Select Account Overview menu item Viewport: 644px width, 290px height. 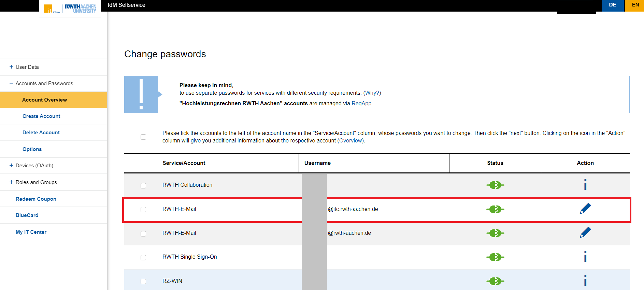tap(54, 100)
